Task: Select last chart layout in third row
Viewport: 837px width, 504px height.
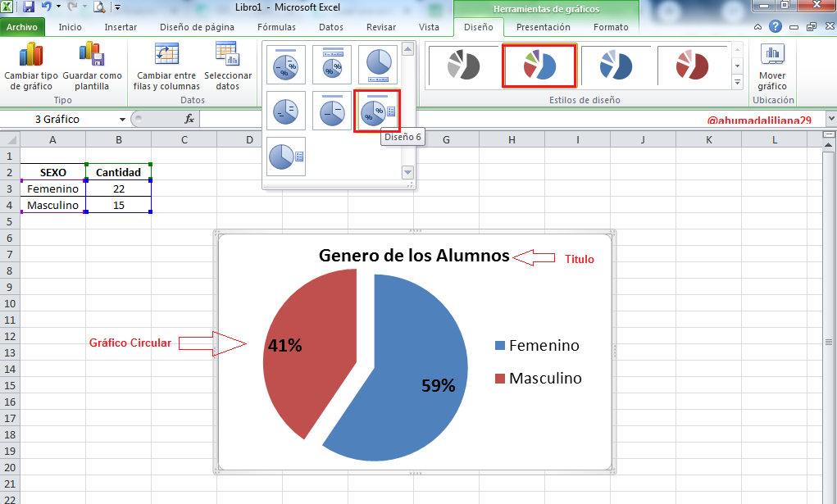Action: [285, 157]
